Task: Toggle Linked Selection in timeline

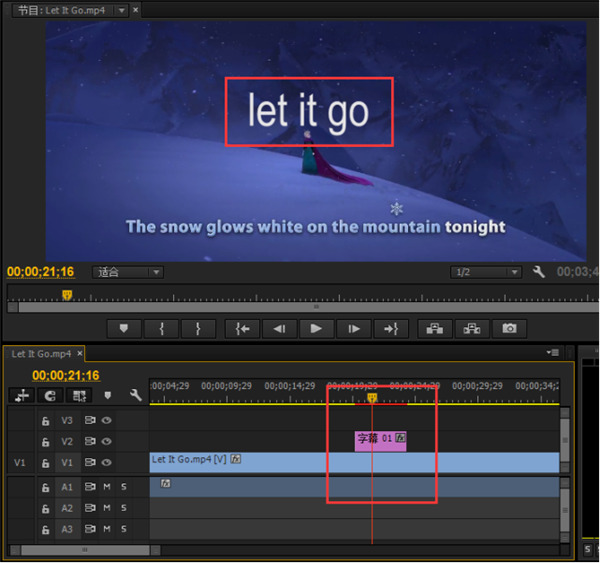Action: (79, 395)
